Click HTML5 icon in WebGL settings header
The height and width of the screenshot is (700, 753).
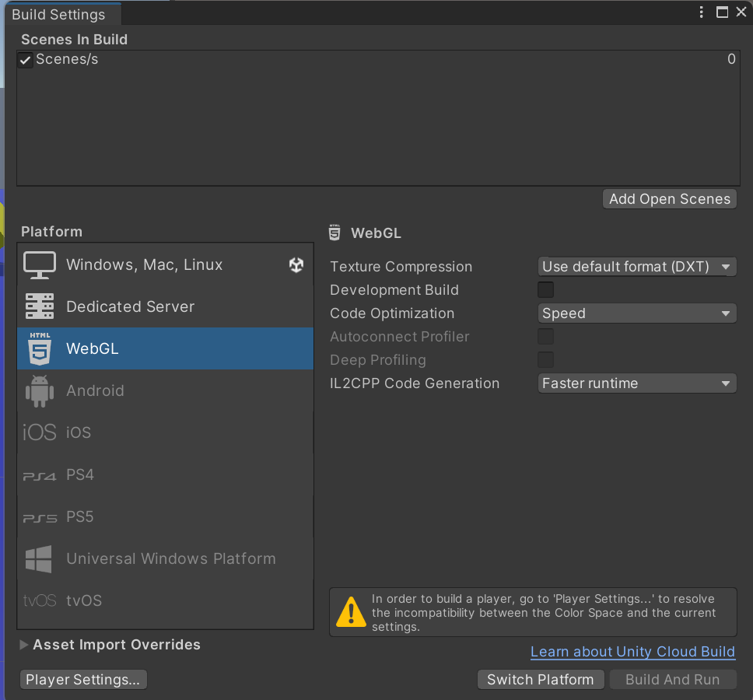pos(334,233)
